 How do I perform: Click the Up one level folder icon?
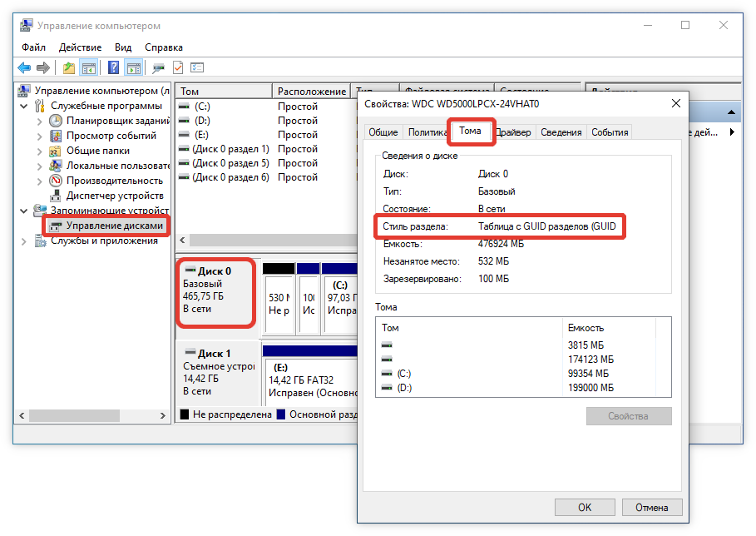click(x=69, y=67)
